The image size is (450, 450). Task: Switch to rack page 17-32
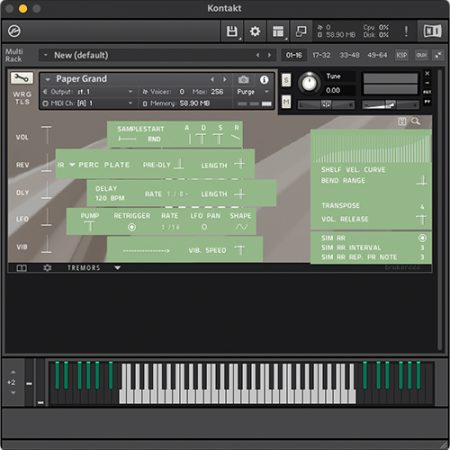point(321,55)
